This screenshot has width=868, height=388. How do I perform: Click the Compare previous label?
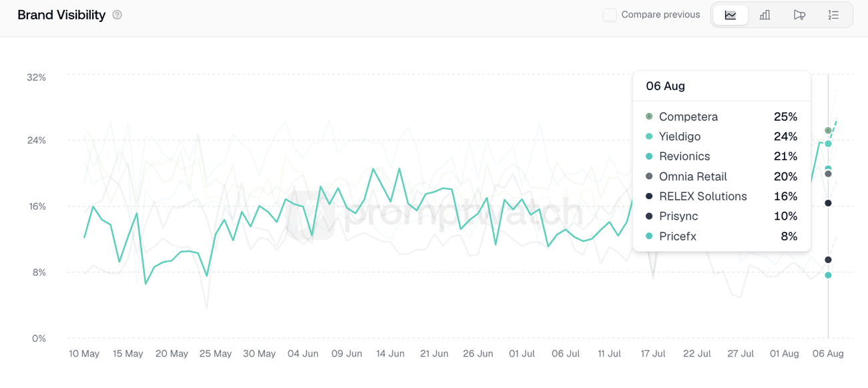point(660,15)
